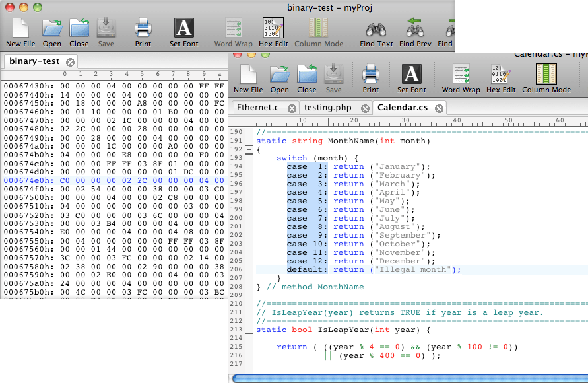This screenshot has height=383, width=588.
Task: Toggle Column Mode in binary-test window toolbar
Action: click(319, 33)
